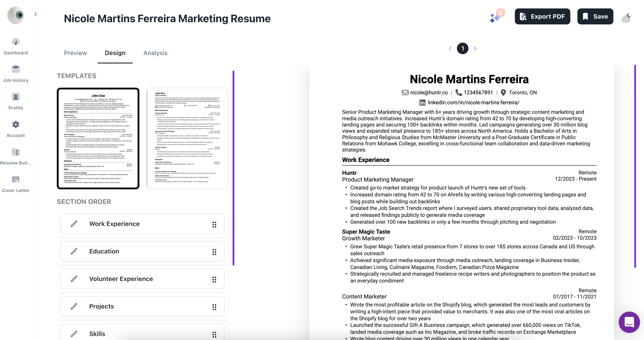Click the Projects section drag handle
644x340 pixels.
(214, 307)
